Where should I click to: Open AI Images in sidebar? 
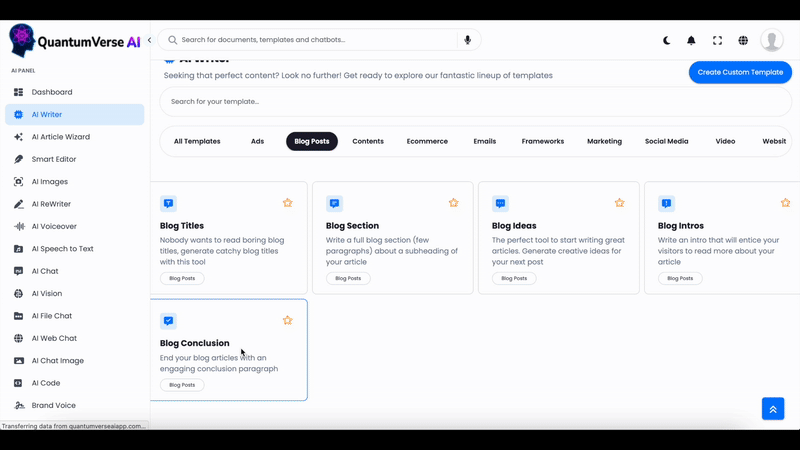coord(50,182)
